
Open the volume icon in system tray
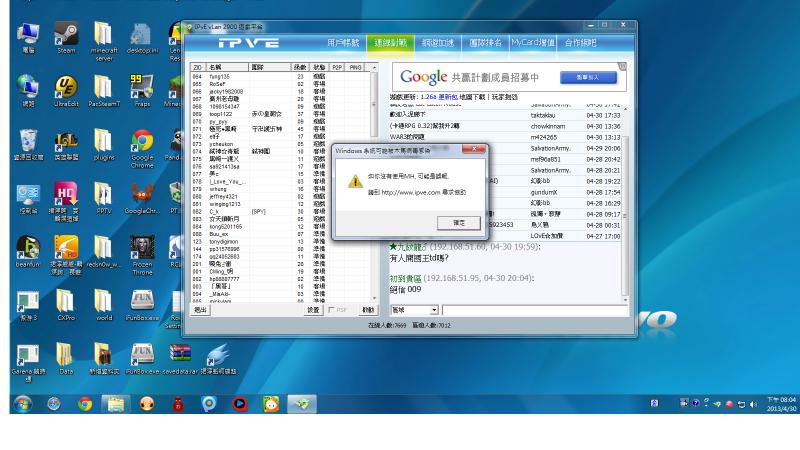754,404
